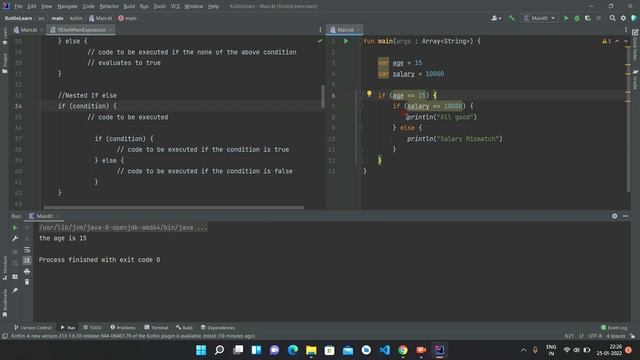Open the File menu
This screenshot has height=360, width=640.
(18, 6)
